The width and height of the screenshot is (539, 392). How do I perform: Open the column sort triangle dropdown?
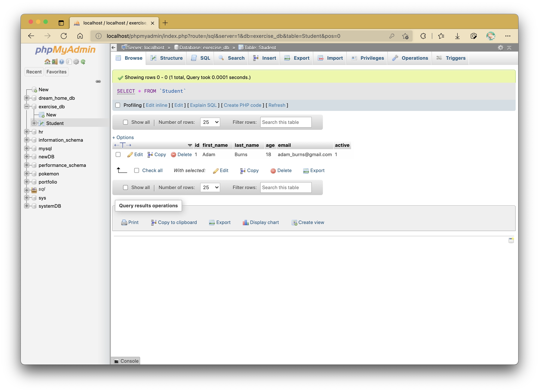click(x=190, y=145)
